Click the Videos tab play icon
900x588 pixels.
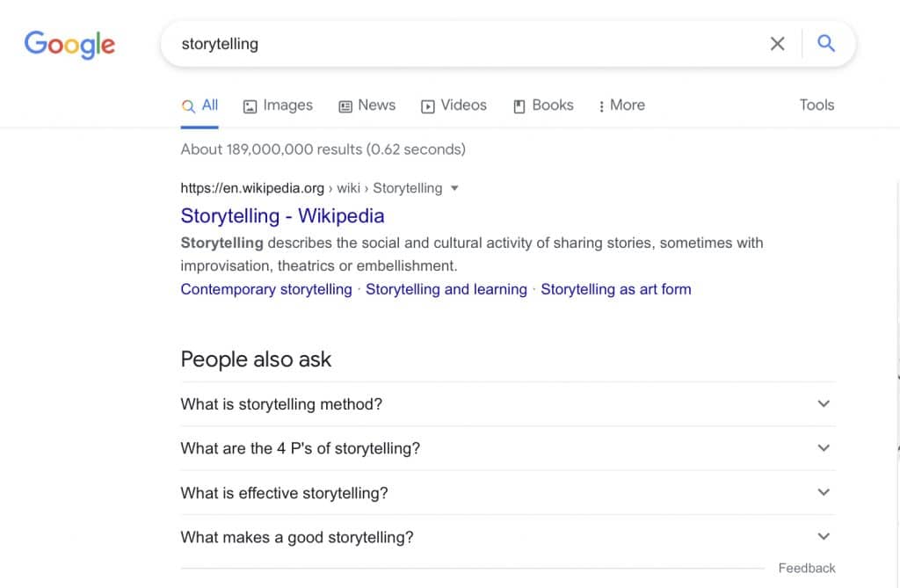[430, 105]
